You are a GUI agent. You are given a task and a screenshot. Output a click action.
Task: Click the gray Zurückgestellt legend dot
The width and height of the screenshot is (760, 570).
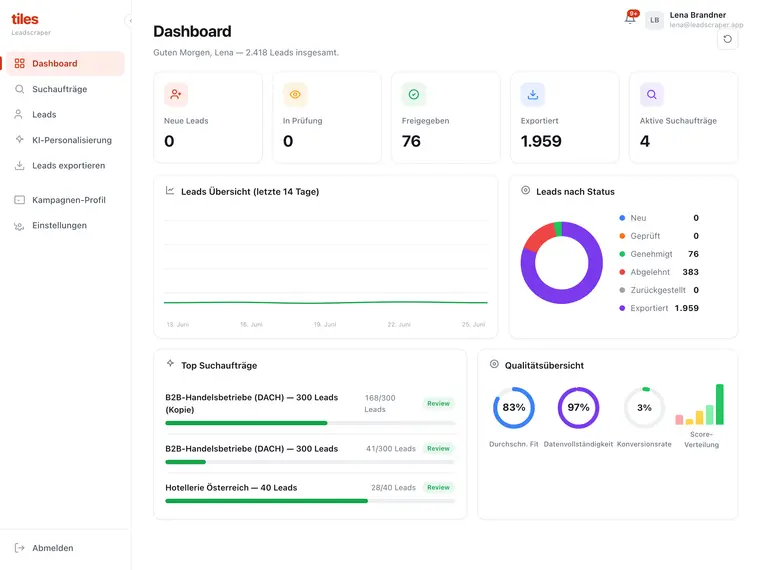point(622,290)
